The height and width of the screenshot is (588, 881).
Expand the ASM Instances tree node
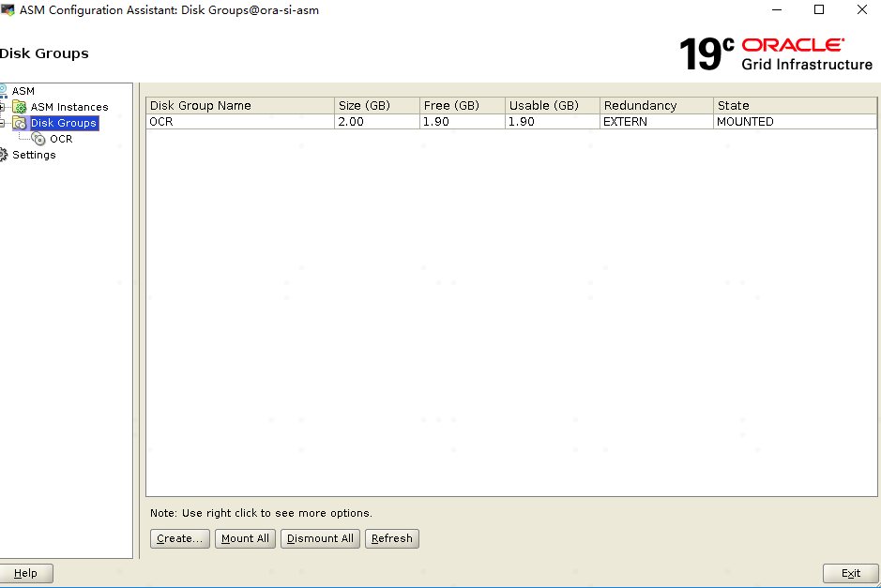pos(2,107)
